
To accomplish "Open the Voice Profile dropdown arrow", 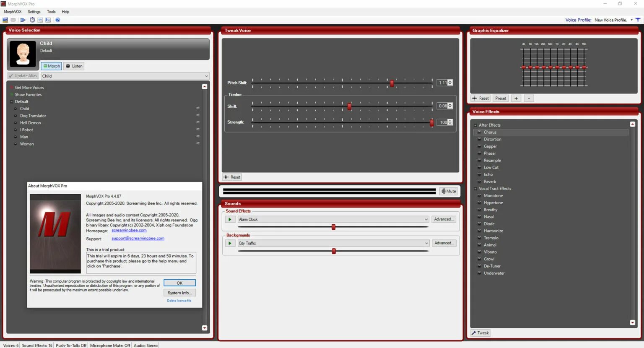I will tap(631, 20).
